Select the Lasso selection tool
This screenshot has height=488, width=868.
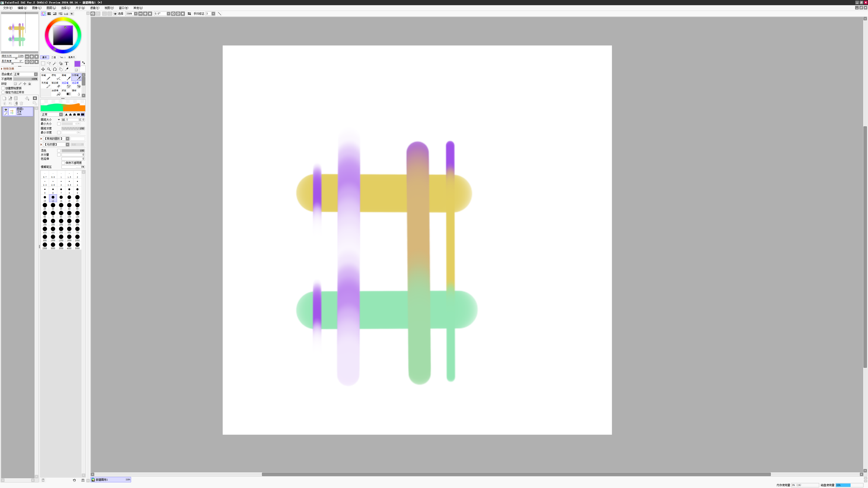point(49,63)
